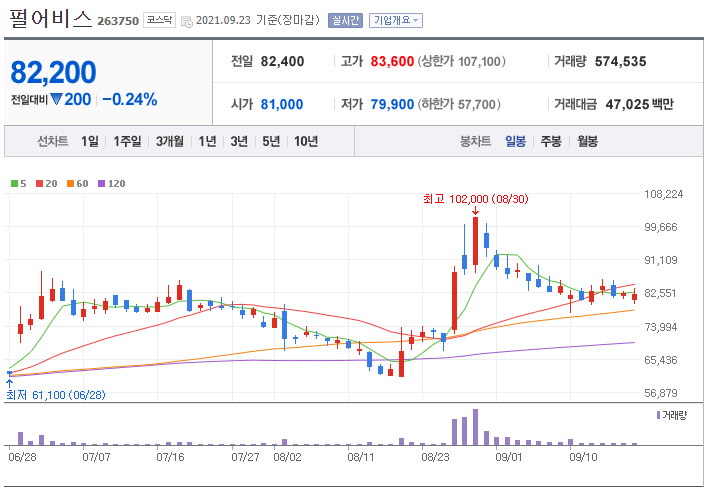Click the 108,224 price axis label
The width and height of the screenshot is (704, 487).
[664, 194]
